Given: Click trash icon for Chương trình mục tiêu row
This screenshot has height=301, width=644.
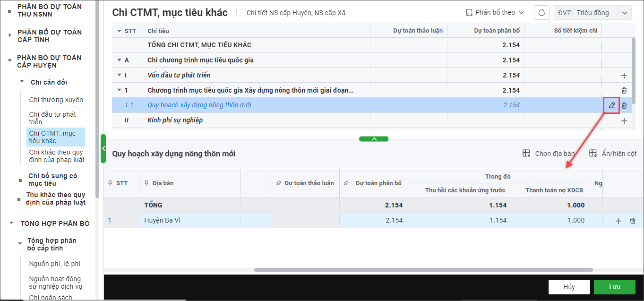Looking at the screenshot, I should (624, 90).
